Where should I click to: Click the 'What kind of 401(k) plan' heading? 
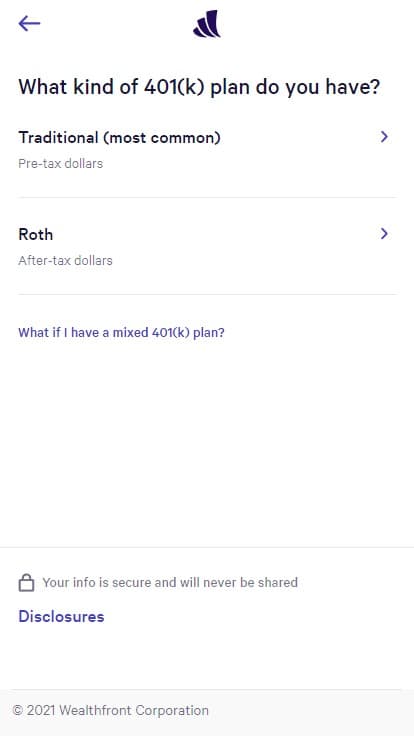pyautogui.click(x=199, y=88)
